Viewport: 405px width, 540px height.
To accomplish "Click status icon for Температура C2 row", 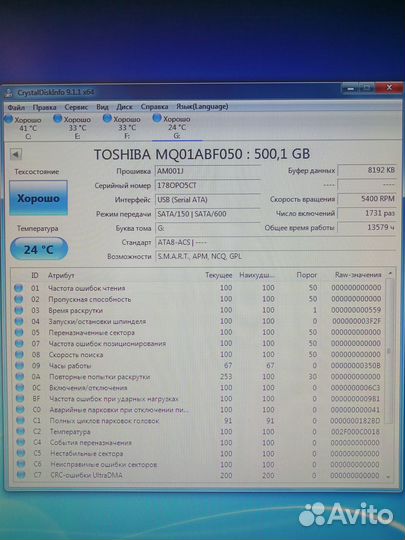I will pyautogui.click(x=21, y=432).
